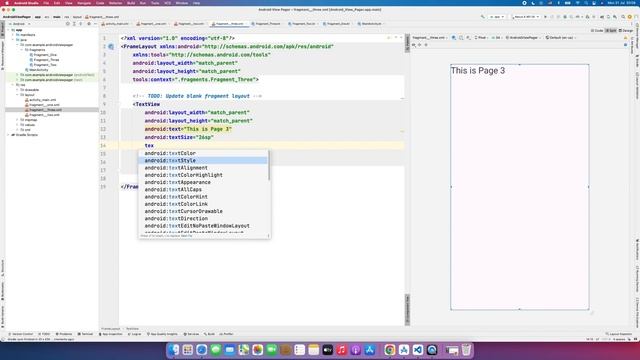Toggle Resource Manager side tab
This screenshot has height=360, width=640.
point(2,55)
